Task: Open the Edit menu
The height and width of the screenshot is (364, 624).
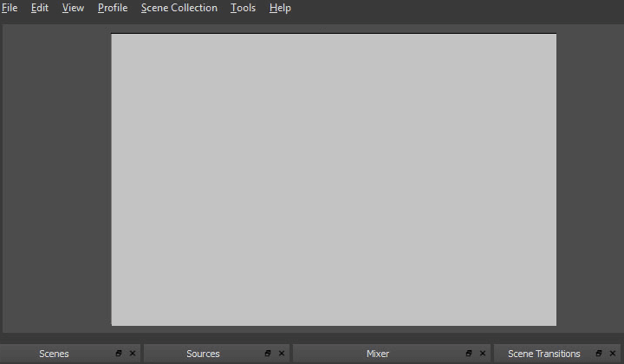Action: coord(40,8)
